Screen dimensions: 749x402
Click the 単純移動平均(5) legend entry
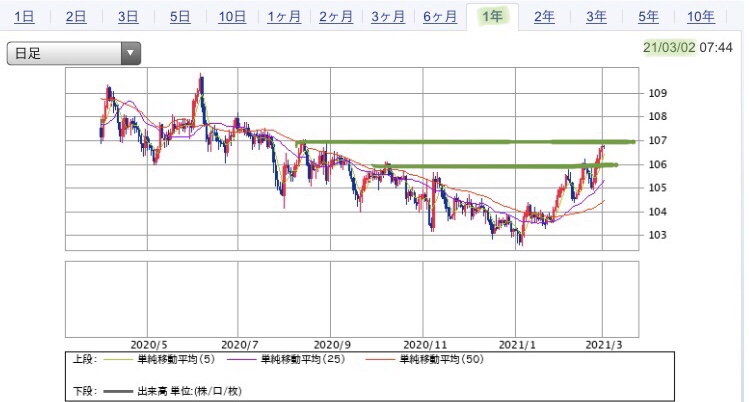click(159, 360)
